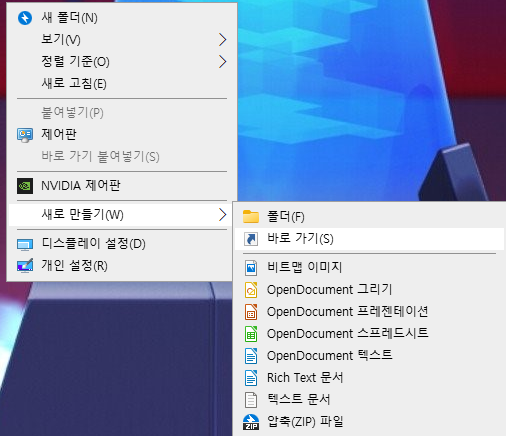The height and width of the screenshot is (436, 506).
Task: Click the OpenDocument 텍스트 blue icon
Action: pyautogui.click(x=251, y=356)
